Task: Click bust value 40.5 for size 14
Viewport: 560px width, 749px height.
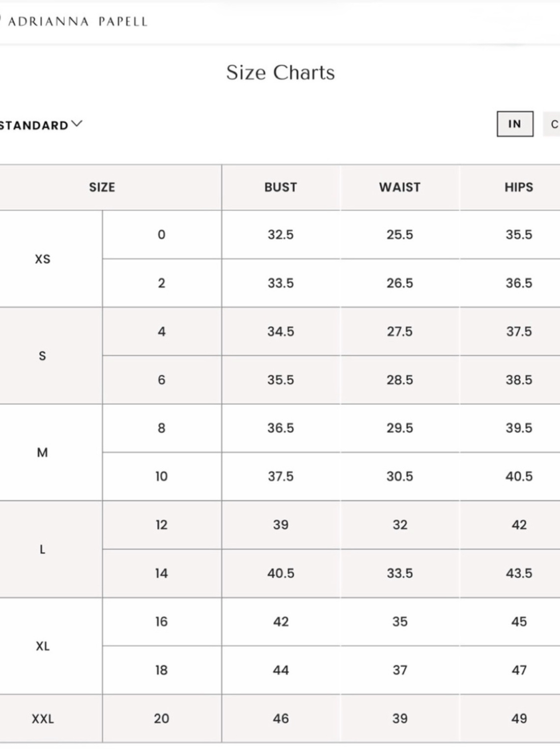Action: tap(281, 573)
